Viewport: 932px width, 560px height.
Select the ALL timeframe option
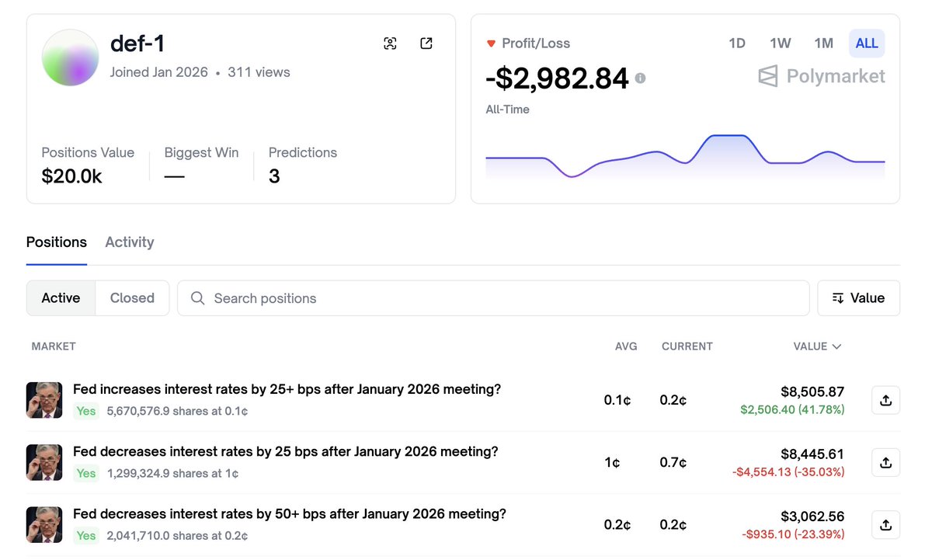(x=866, y=43)
